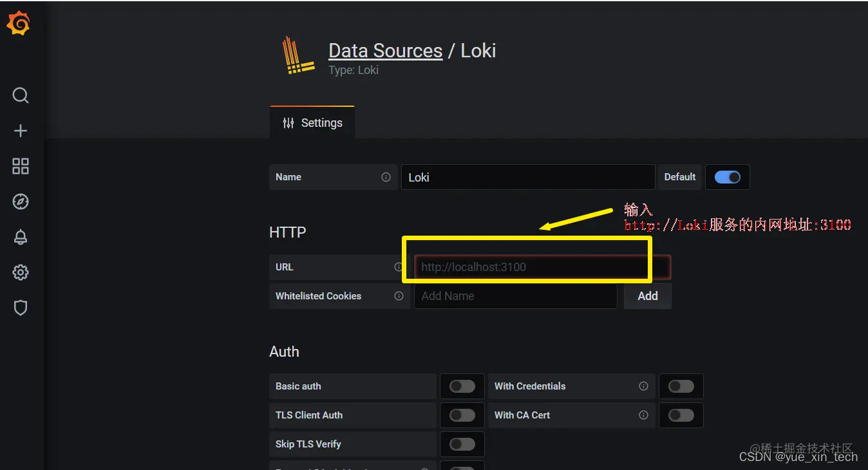Click the Add button for Whitelisted Cookies
The height and width of the screenshot is (470, 868).
647,296
